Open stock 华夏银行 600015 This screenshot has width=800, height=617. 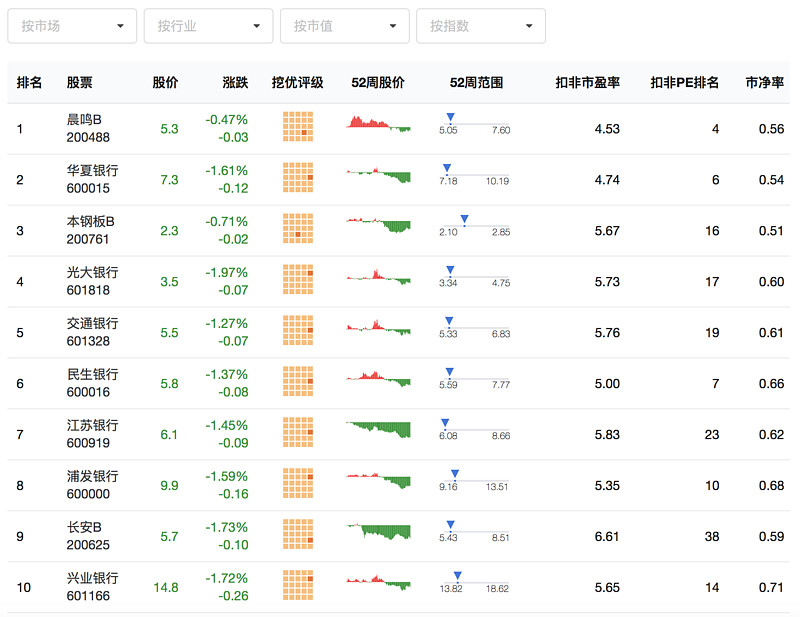click(92, 179)
